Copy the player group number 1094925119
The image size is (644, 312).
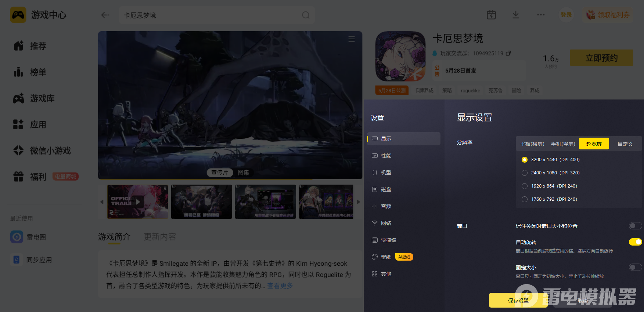pos(508,53)
